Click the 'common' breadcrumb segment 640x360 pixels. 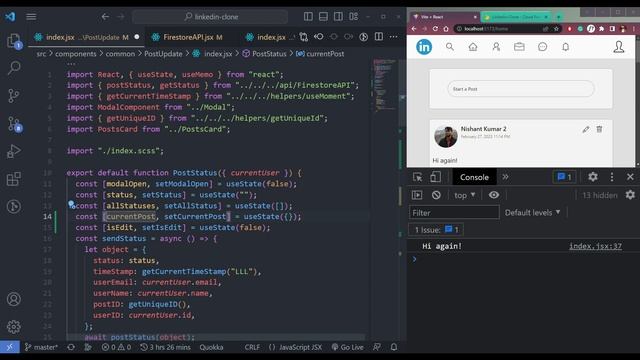point(120,54)
